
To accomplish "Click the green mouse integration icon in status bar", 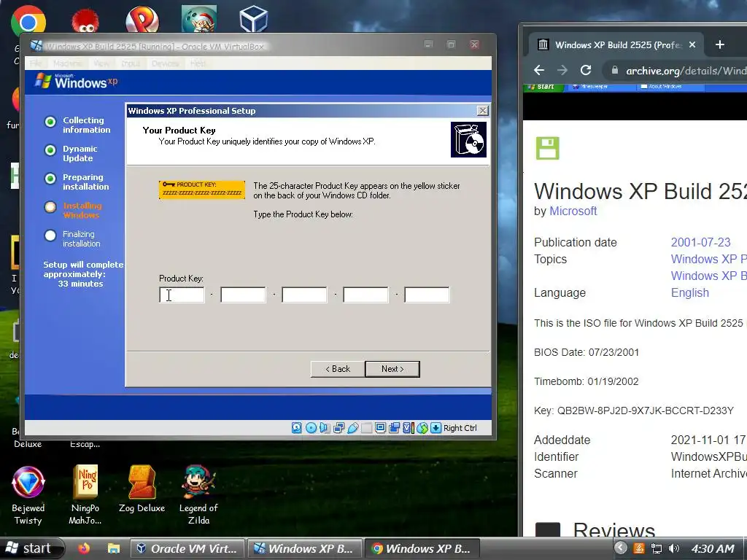I will 422,427.
